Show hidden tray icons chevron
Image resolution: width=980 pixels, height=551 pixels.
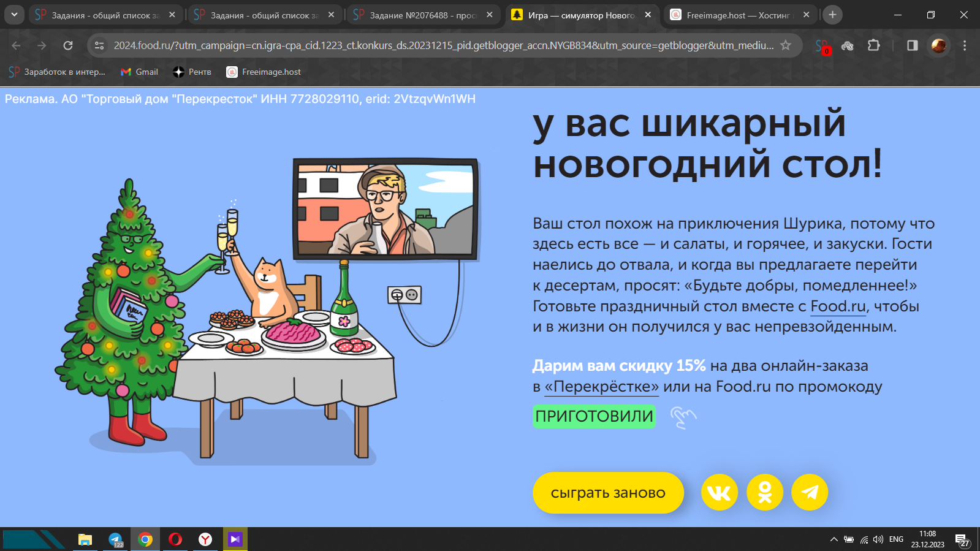[834, 539]
